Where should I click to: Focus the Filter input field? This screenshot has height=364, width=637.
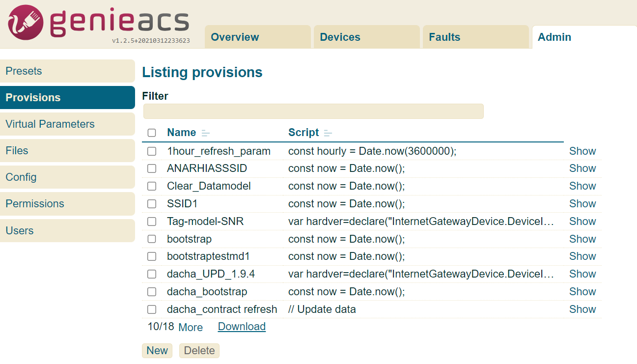(x=313, y=111)
